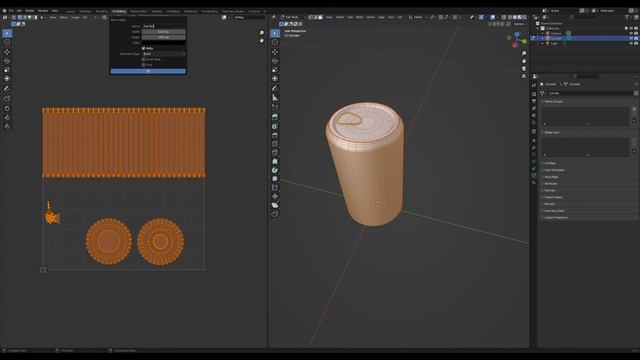The image size is (640, 360).
Task: Open the Material tab in Properties editor
Action: pos(534,182)
